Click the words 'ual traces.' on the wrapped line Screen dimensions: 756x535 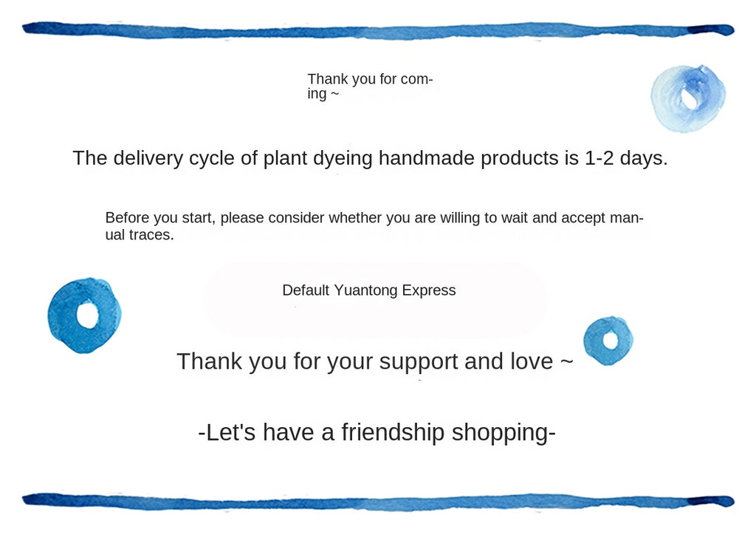click(x=140, y=236)
